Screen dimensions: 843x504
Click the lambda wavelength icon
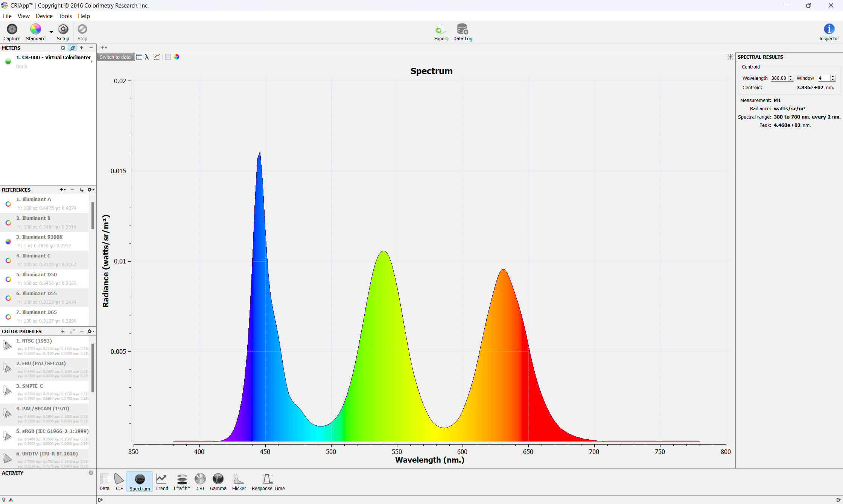coord(147,57)
